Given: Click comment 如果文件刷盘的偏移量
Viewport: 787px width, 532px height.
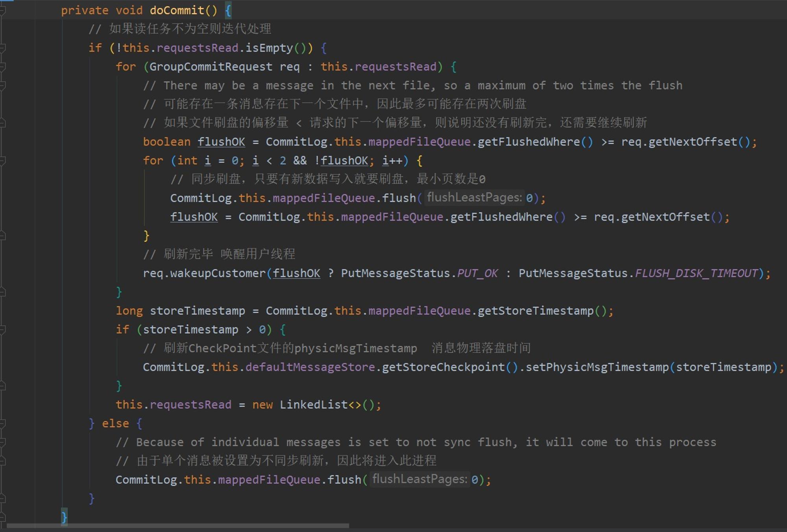Looking at the screenshot, I should pyautogui.click(x=216, y=123).
